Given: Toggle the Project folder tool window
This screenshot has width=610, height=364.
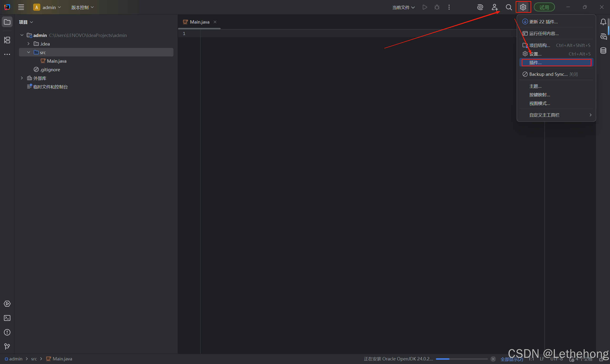Looking at the screenshot, I should click(x=7, y=22).
